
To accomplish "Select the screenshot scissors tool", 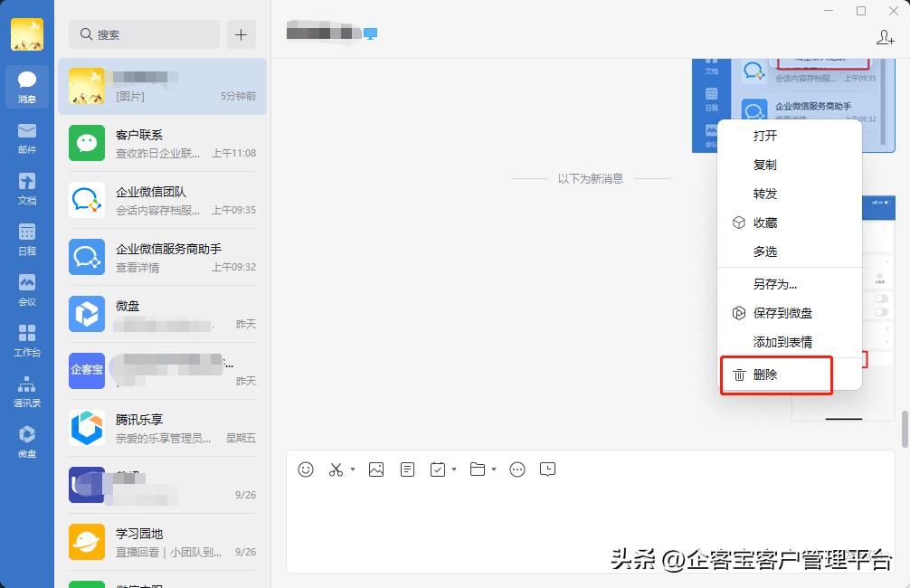I will click(x=335, y=469).
